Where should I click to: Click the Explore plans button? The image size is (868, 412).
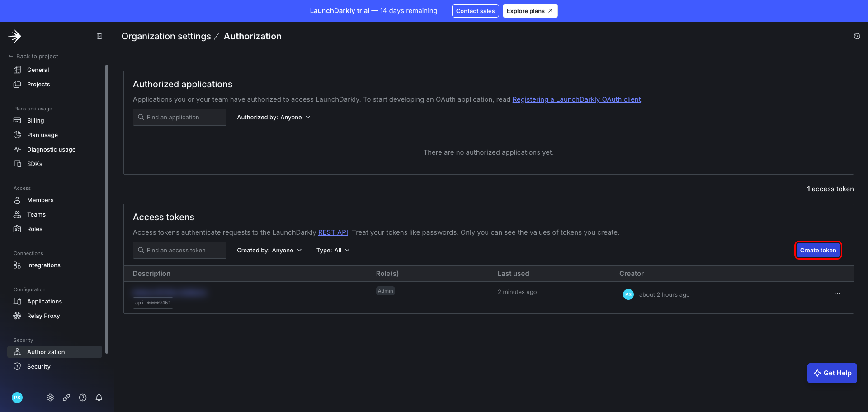pyautogui.click(x=530, y=11)
